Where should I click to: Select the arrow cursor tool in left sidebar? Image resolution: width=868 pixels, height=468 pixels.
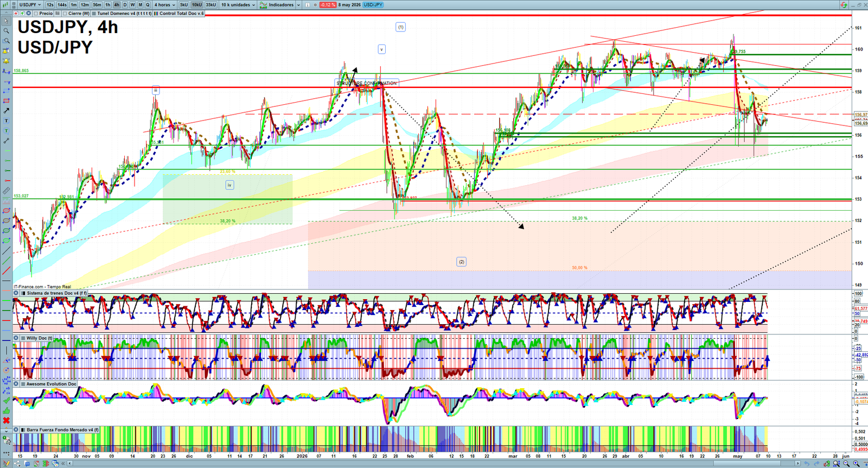click(7, 21)
